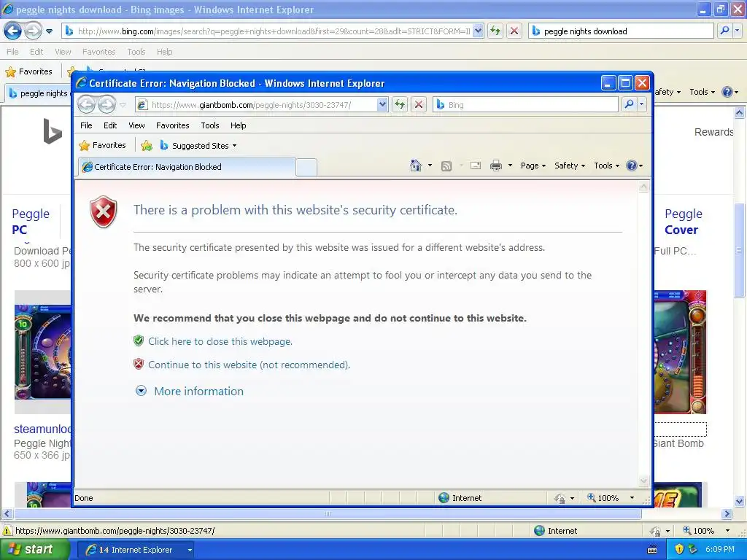747x560 pixels.
Task: Click the 14 Internet Explorer taskbar group
Action: tap(135, 550)
